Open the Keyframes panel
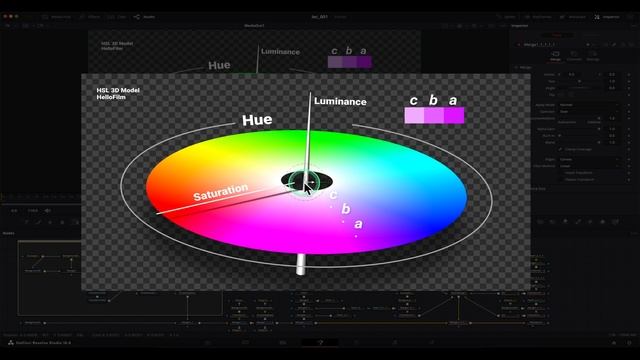Image resolution: width=640 pixels, height=360 pixels. 538,17
